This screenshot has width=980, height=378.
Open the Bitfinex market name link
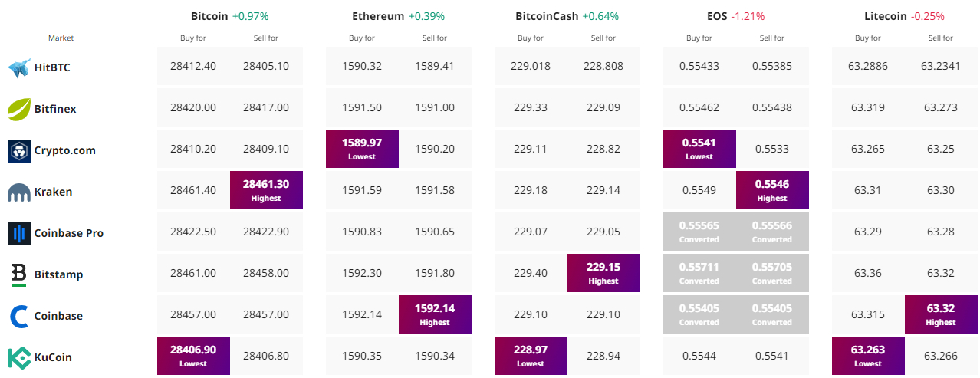[55, 109]
